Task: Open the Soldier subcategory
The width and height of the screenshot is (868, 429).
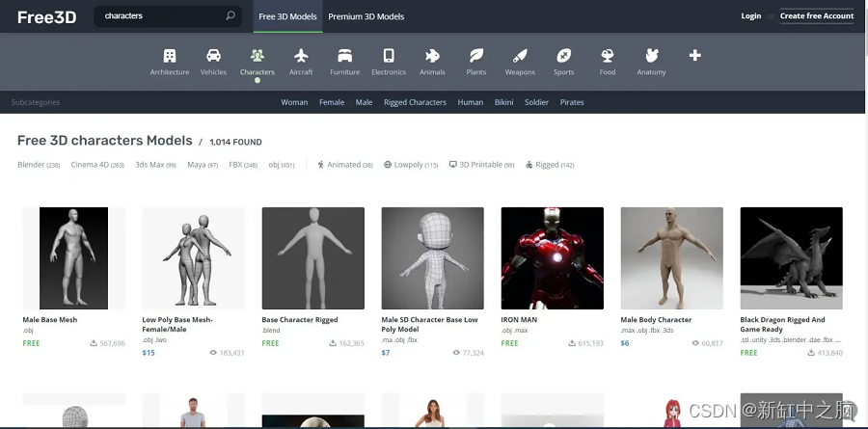Action: [x=537, y=102]
